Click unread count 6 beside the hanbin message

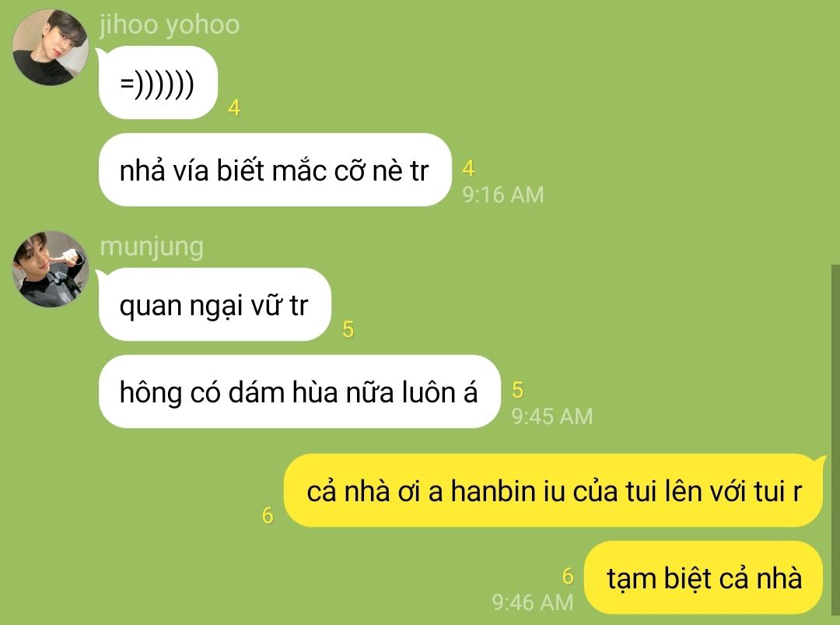[x=268, y=516]
